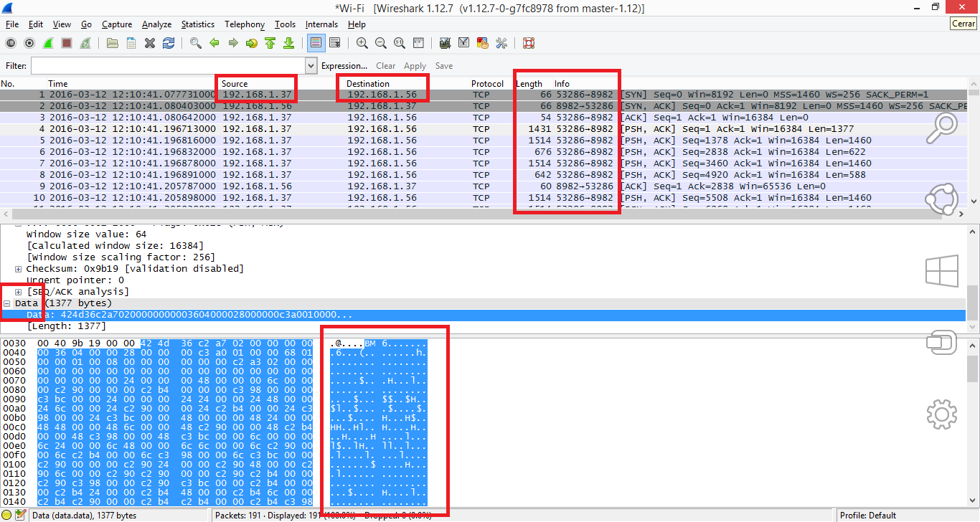Expand the SEQ/ACK analysis section
The height and width of the screenshot is (522, 980).
[17, 291]
